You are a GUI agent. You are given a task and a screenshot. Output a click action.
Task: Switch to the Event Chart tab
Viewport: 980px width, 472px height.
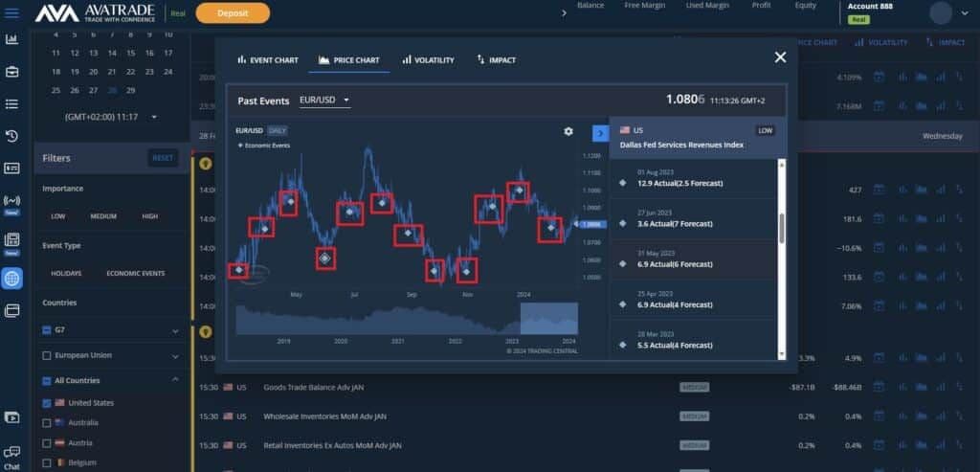click(x=268, y=60)
